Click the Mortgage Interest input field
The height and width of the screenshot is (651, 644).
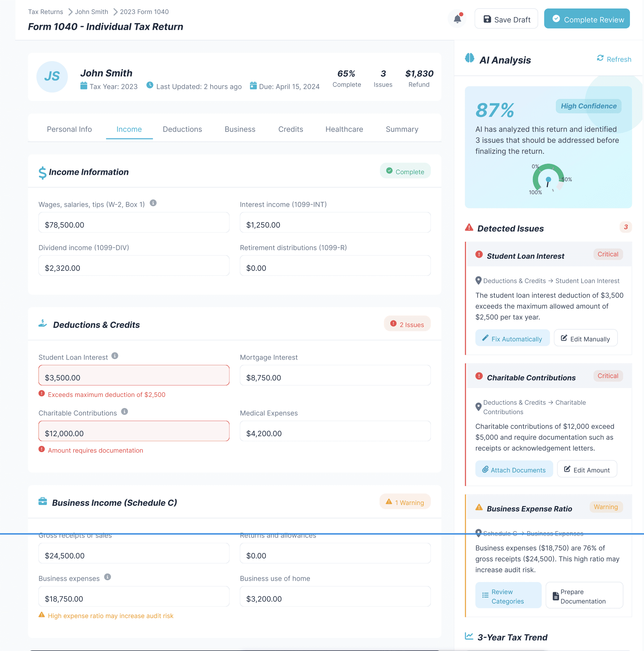click(x=335, y=375)
